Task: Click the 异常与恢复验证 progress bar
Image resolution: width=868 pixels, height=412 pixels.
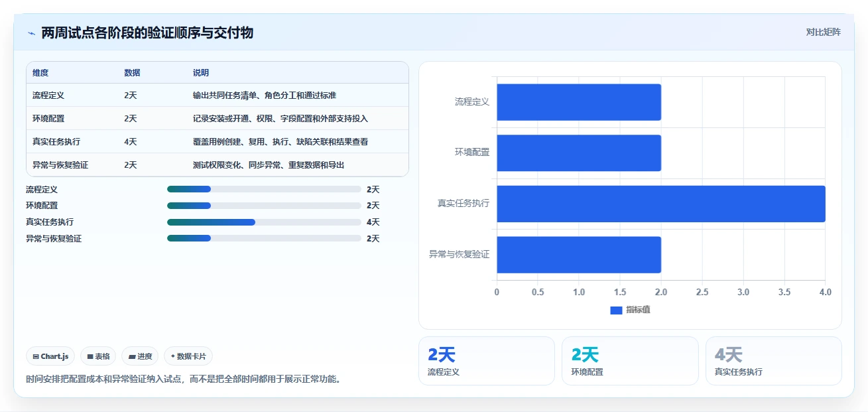Action: coord(264,239)
